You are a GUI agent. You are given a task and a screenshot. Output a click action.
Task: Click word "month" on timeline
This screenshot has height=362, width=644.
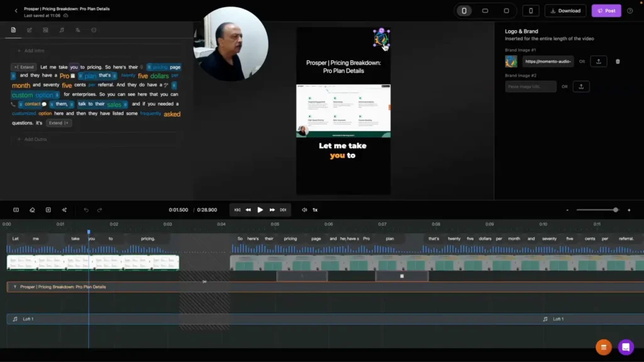click(x=514, y=238)
